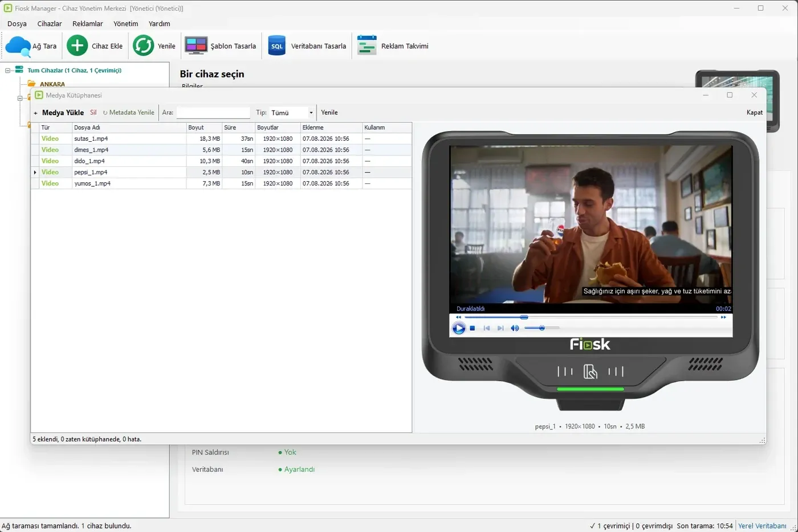
Task: Click the Fiosk Manager app icon in title bar
Action: [8, 9]
